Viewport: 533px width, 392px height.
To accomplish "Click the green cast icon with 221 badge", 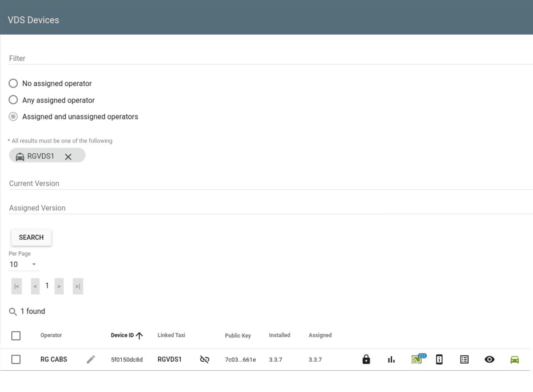I will pyautogui.click(x=418, y=359).
